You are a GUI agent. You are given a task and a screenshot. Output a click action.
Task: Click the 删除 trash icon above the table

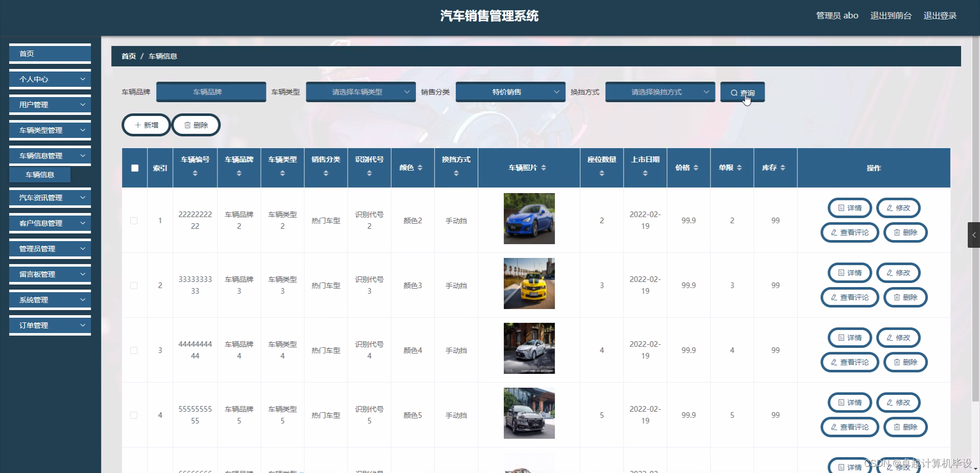click(187, 125)
